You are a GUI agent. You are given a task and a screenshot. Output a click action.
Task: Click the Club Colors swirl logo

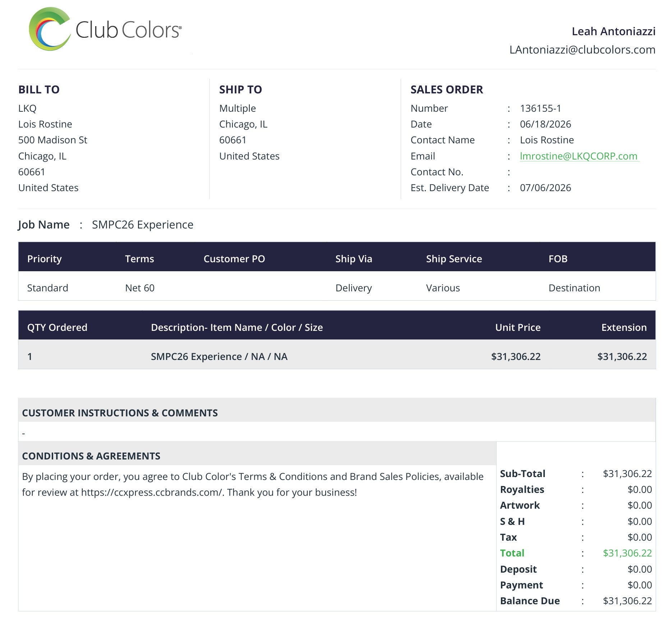pyautogui.click(x=50, y=29)
